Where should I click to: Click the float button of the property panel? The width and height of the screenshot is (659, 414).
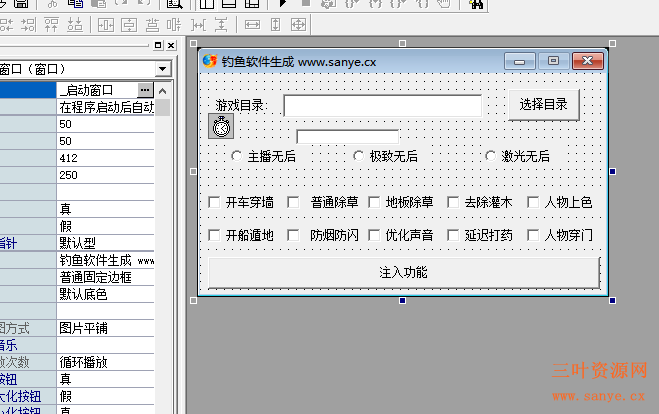[x=158, y=45]
